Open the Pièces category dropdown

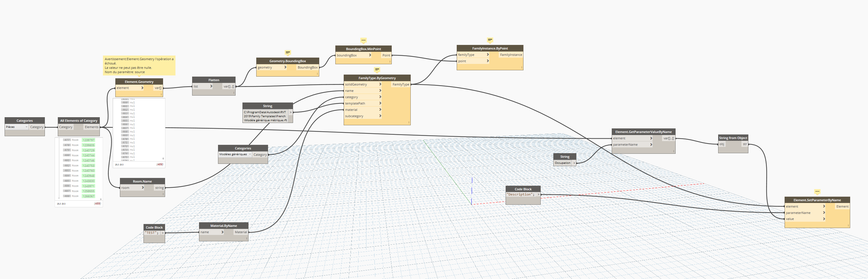26,127
